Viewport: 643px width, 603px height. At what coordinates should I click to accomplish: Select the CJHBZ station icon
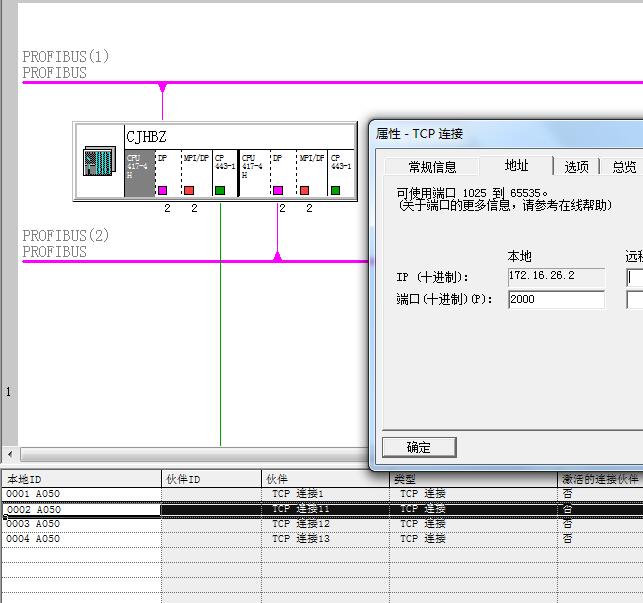(99, 161)
